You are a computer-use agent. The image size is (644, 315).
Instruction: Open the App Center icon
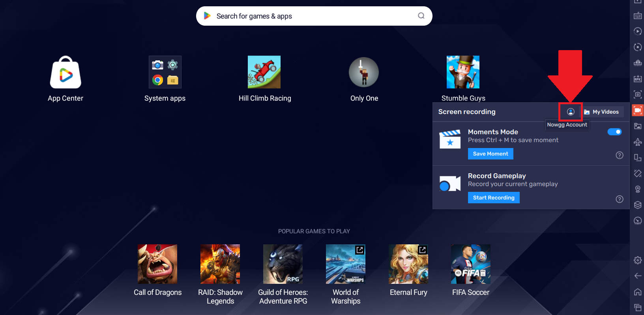point(66,72)
